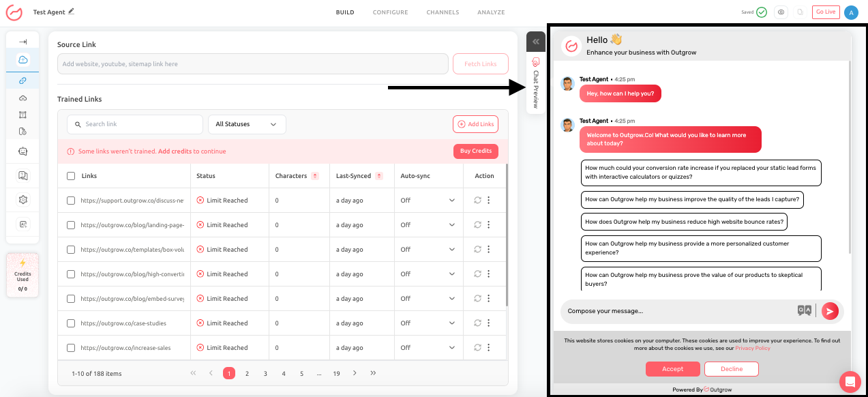Check the outgrow.co/case-studies row checkbox
The height and width of the screenshot is (397, 868).
tap(71, 323)
